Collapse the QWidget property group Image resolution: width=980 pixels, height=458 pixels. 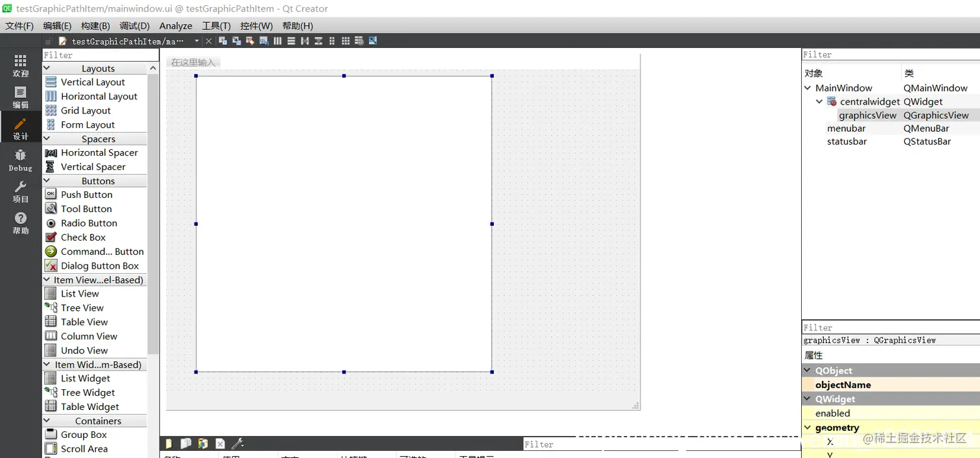coord(808,399)
